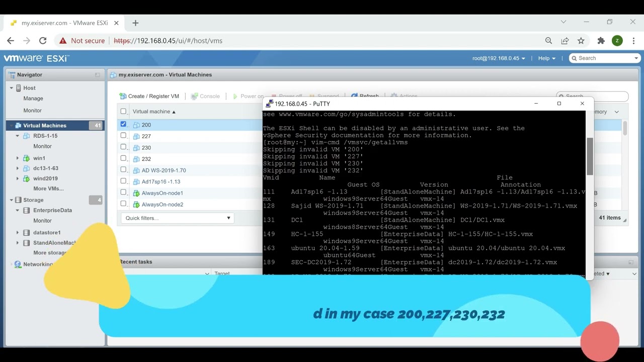Click the 41 items count text
The width and height of the screenshot is (644, 362).
(x=610, y=218)
